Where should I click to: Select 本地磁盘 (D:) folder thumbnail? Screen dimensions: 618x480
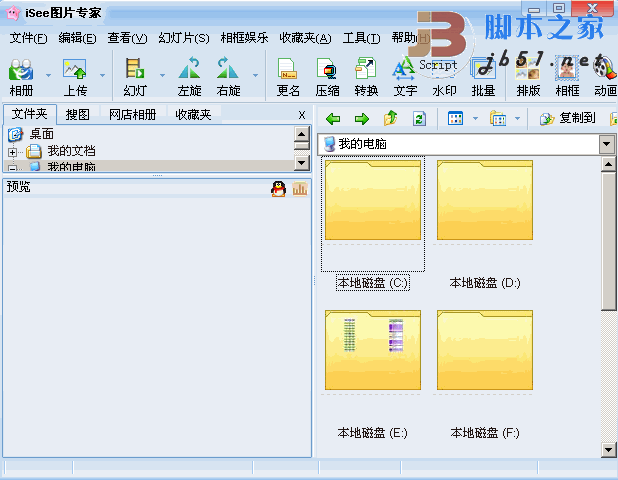[x=485, y=200]
